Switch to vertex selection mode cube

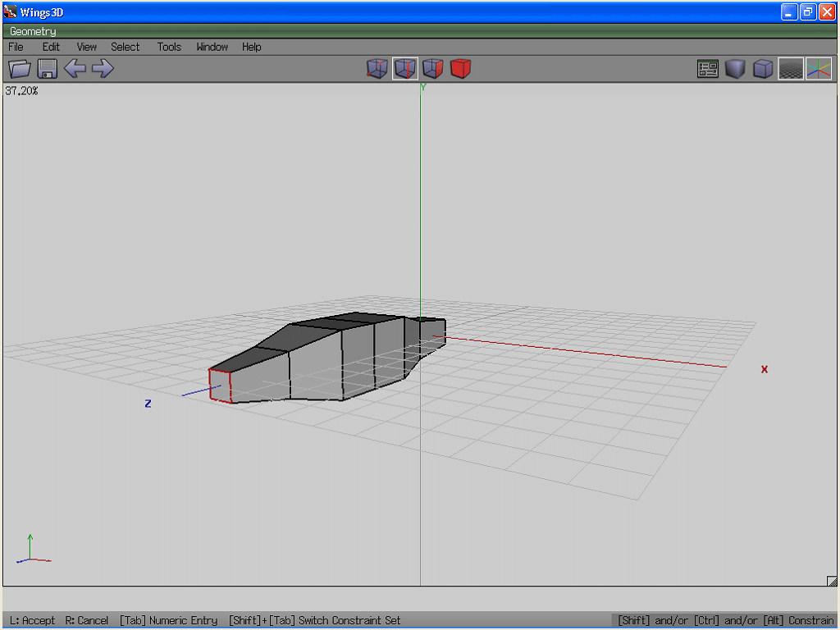(x=377, y=69)
